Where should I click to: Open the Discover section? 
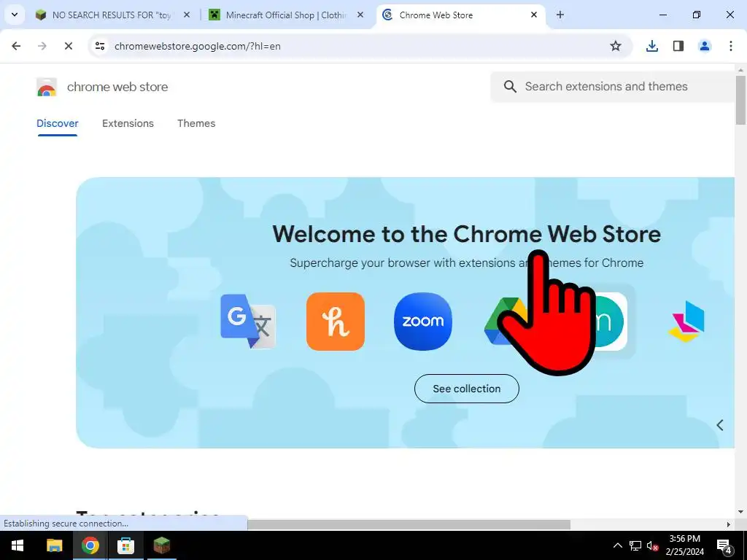coord(57,123)
